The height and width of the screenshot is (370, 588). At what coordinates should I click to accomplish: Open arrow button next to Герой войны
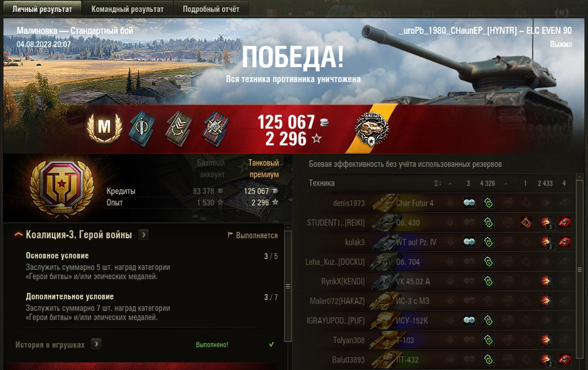(143, 235)
